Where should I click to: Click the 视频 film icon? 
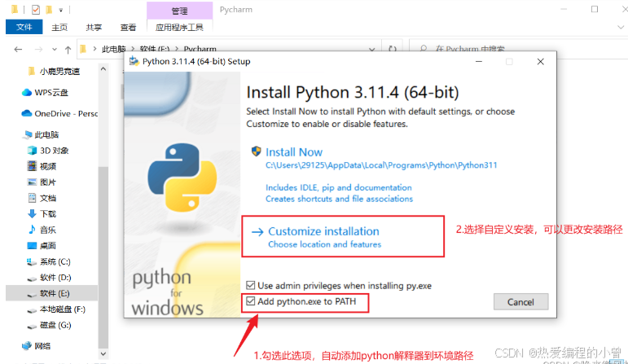point(32,166)
